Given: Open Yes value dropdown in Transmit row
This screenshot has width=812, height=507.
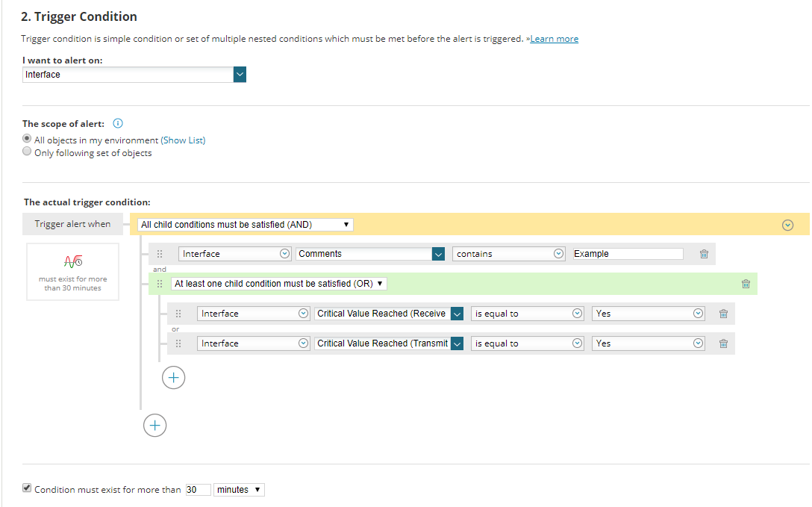Looking at the screenshot, I should (649, 343).
